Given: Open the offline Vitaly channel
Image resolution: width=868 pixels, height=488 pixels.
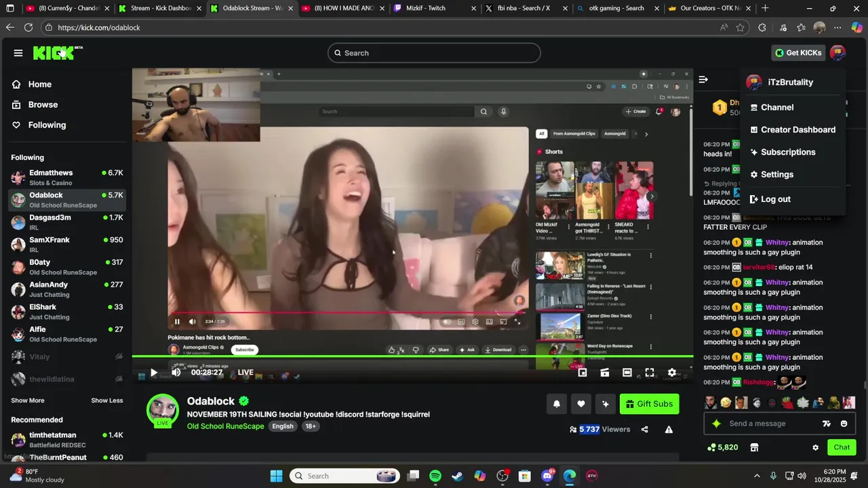Looking at the screenshot, I should [x=66, y=357].
